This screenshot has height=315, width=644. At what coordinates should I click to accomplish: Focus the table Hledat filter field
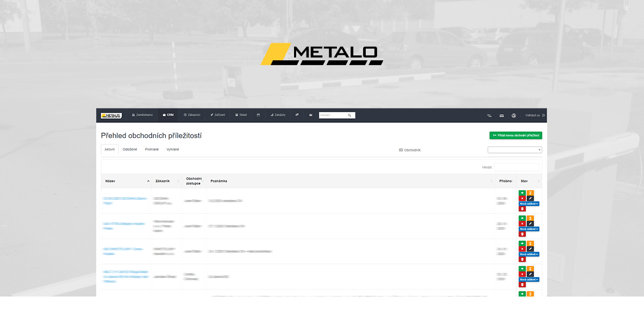point(517,167)
